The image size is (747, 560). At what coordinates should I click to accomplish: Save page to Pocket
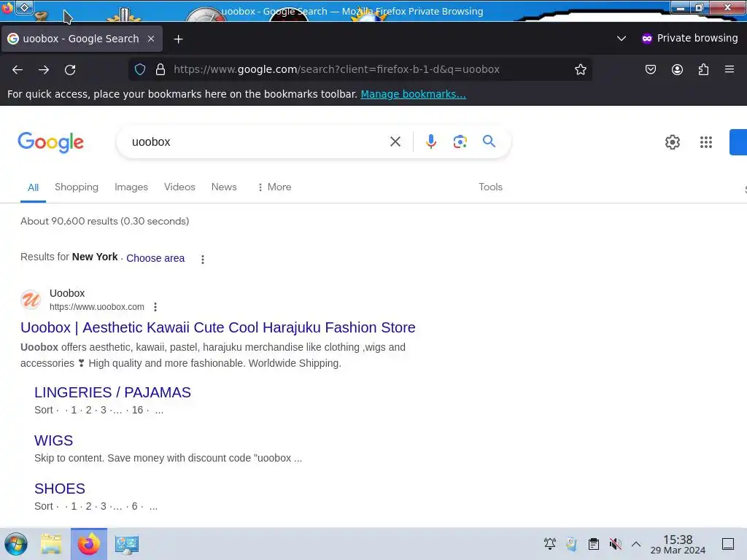click(650, 69)
